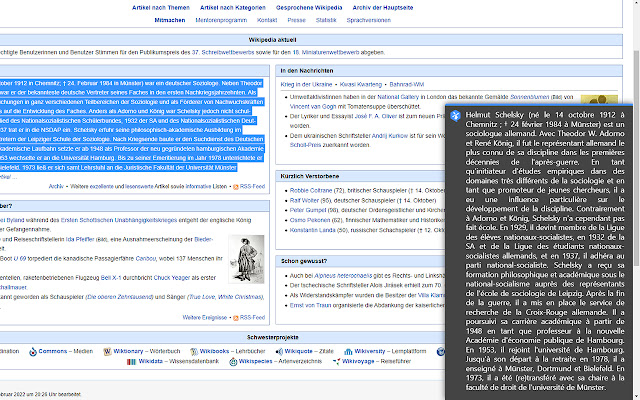This screenshot has height=400, width=640.
Task: Open Ersten Schottischen Unabhängigkeitskrieges link
Action: click(x=119, y=220)
